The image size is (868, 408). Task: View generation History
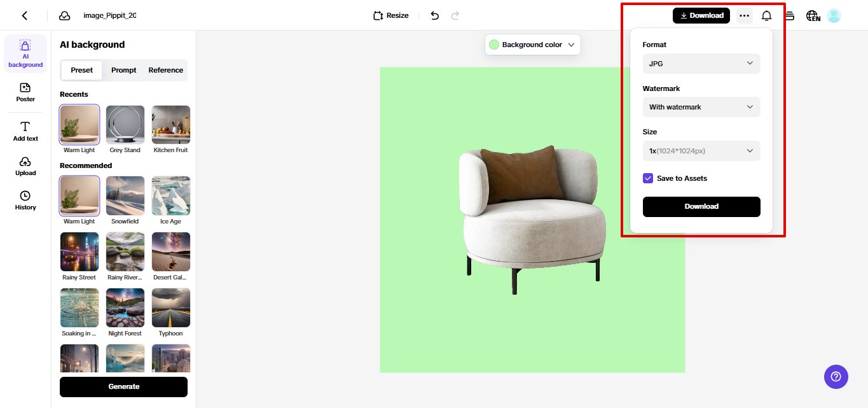click(25, 202)
